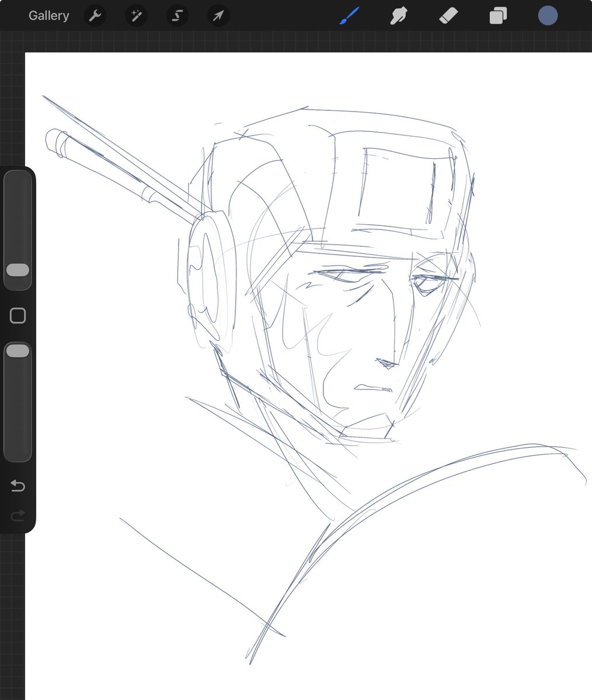Open the Layers panel

(498, 16)
